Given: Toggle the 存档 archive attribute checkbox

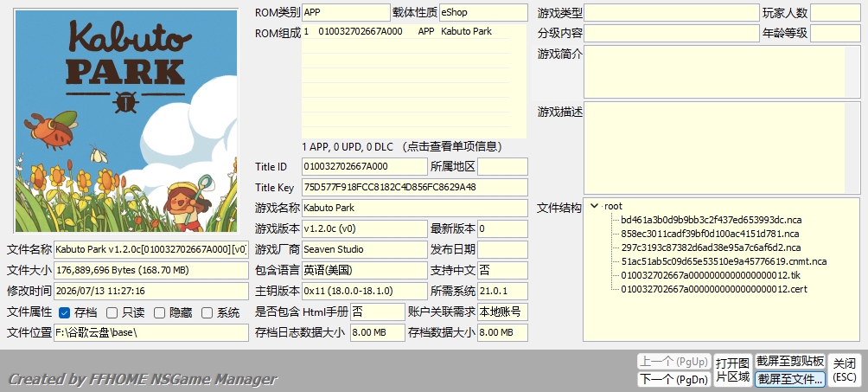Looking at the screenshot, I should click(x=64, y=312).
